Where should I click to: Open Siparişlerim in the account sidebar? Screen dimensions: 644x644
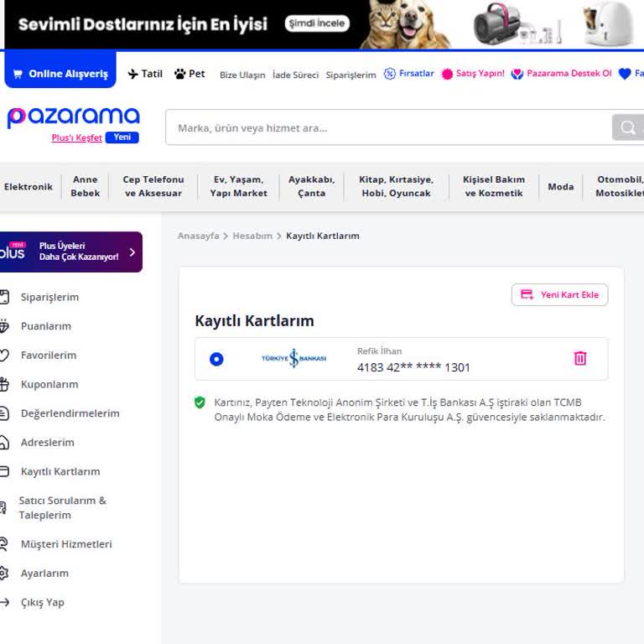pyautogui.click(x=49, y=297)
